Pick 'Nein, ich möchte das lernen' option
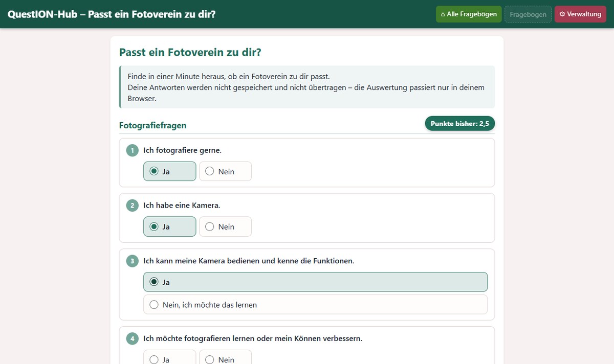The image size is (614, 364). click(315, 305)
